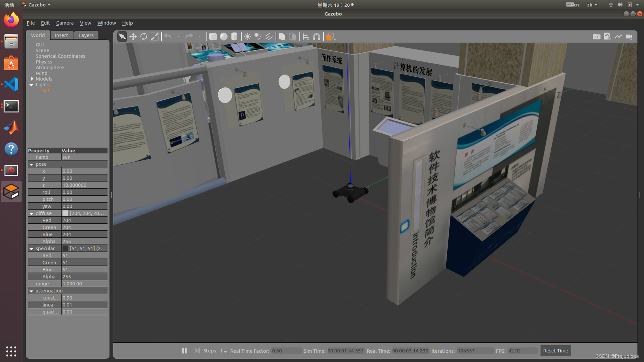Select the Rotate mode tool
Image resolution: width=644 pixels, height=362 pixels.
point(144,37)
